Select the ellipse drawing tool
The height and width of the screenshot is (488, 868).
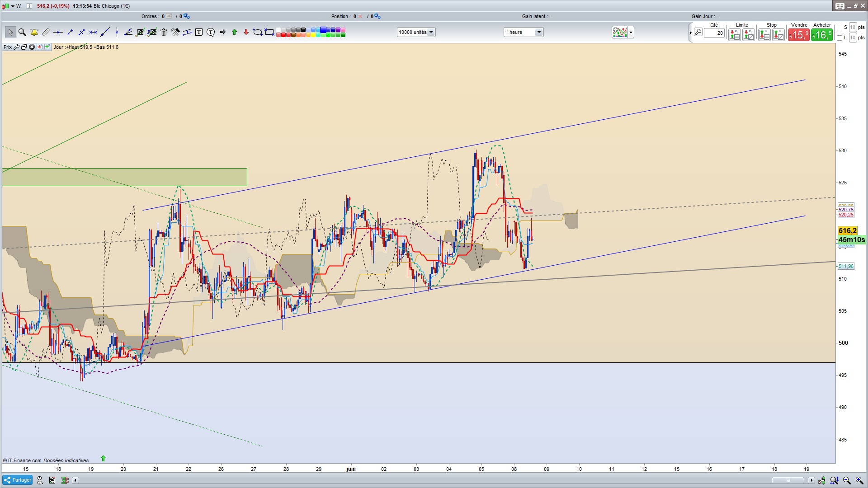point(258,32)
